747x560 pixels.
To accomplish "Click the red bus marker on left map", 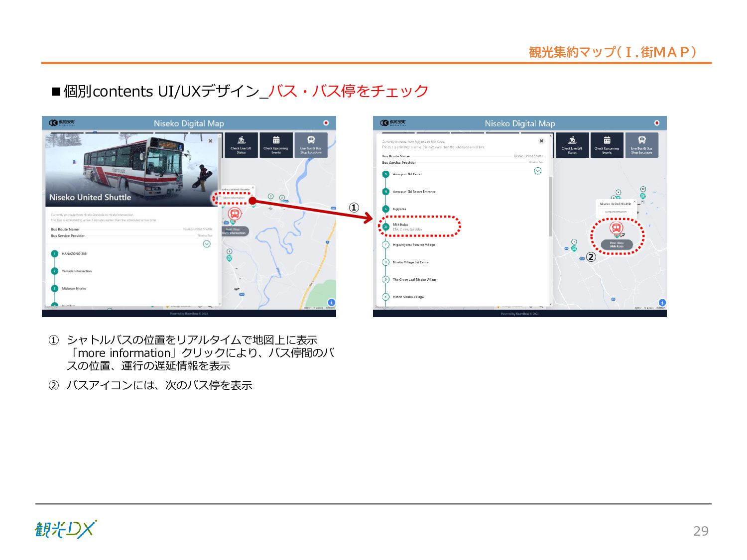I will click(235, 214).
